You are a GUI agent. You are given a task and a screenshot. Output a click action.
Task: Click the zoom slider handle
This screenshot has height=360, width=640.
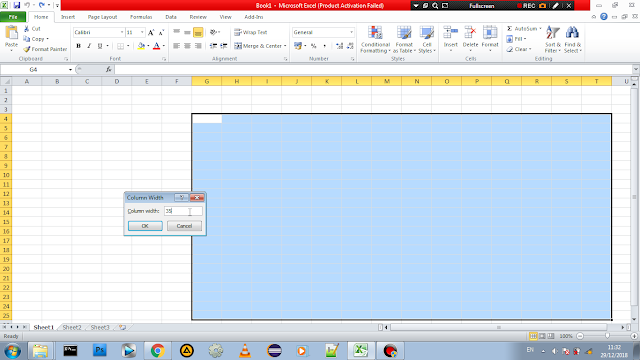(x=607, y=336)
